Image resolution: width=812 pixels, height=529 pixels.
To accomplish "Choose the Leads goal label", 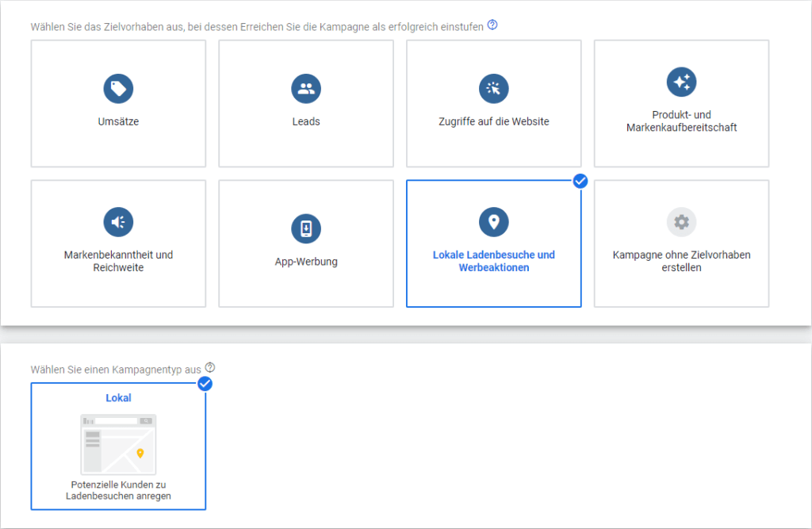I will 306,121.
